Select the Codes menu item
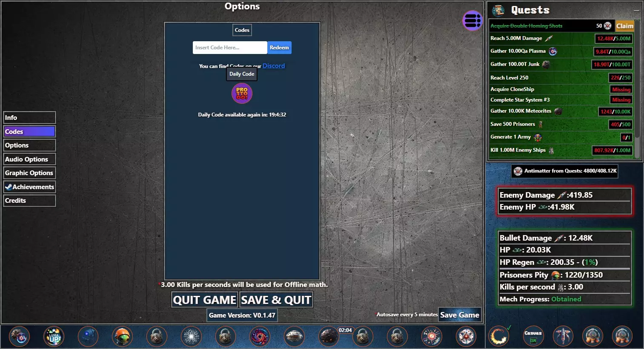This screenshot has width=644, height=349. 29,132
